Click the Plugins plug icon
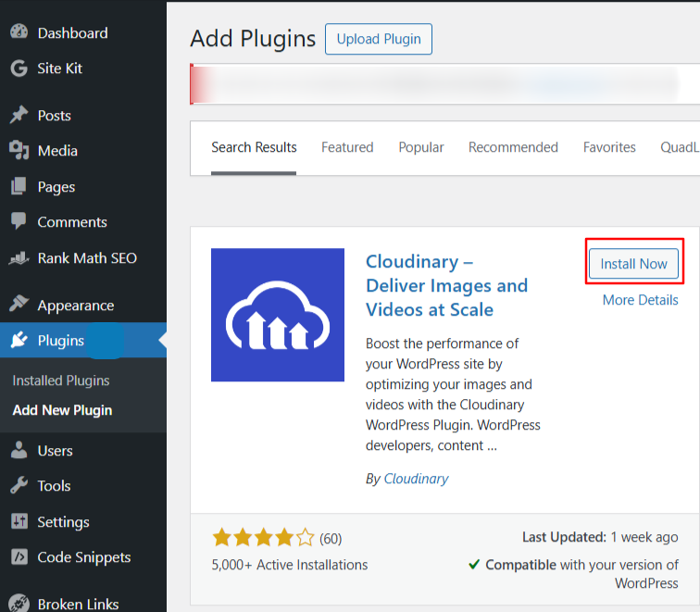Screen dimensions: 700x612 click(19, 340)
